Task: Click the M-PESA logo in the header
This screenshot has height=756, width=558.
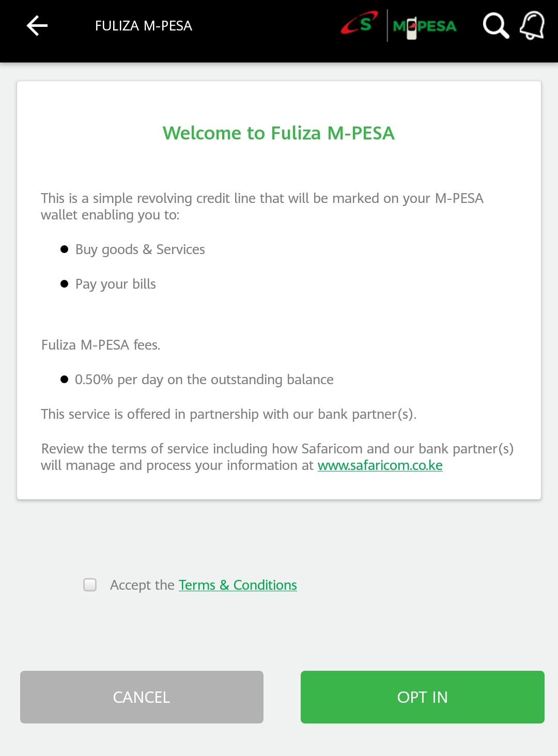Action: 425,26
